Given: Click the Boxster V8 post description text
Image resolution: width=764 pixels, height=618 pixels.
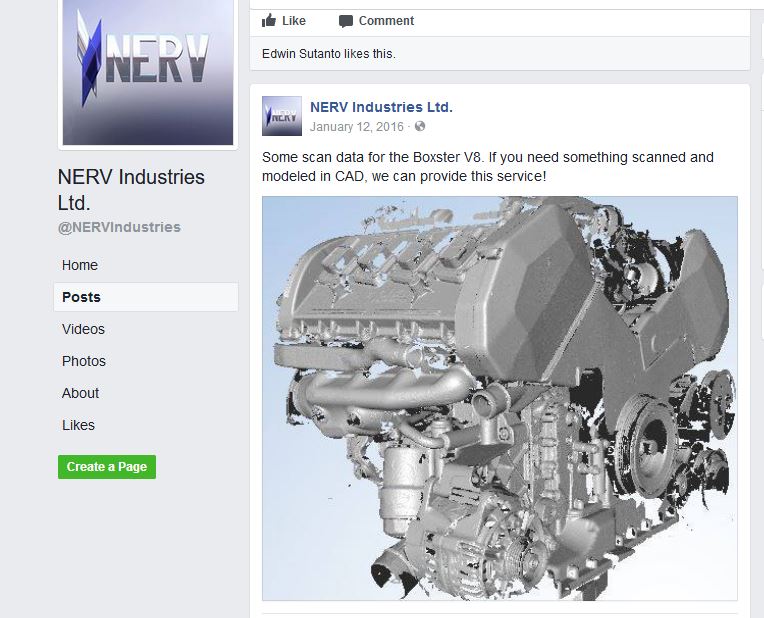Looking at the screenshot, I should [487, 167].
